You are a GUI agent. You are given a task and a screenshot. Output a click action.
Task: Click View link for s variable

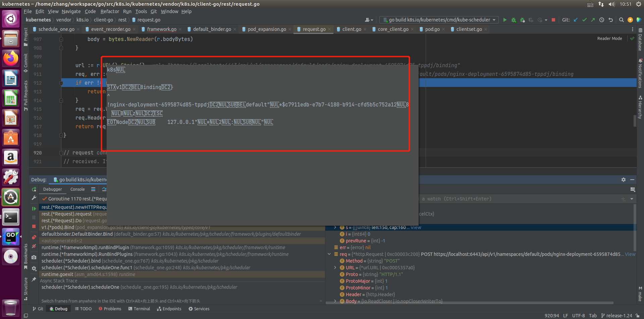click(416, 227)
